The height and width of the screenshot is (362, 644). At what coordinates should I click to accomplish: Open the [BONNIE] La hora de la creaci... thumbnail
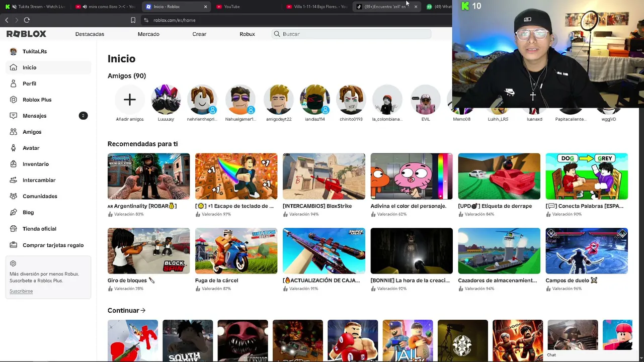(x=412, y=251)
